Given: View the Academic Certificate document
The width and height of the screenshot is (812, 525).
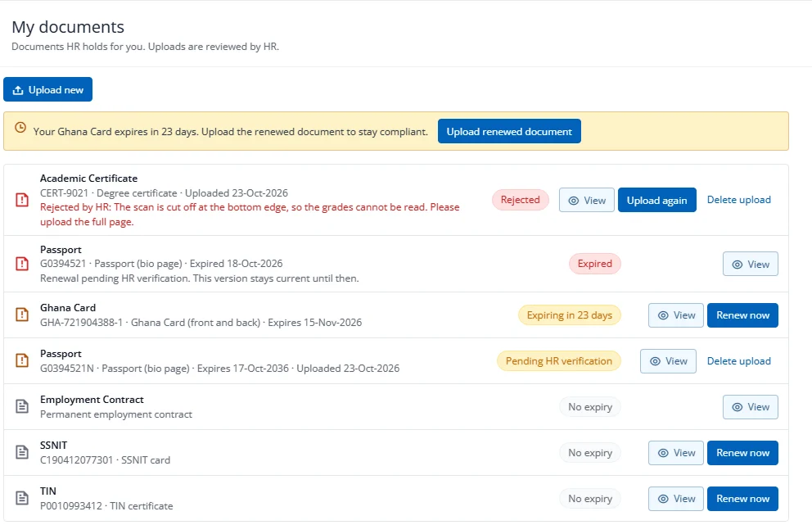Looking at the screenshot, I should 586,200.
